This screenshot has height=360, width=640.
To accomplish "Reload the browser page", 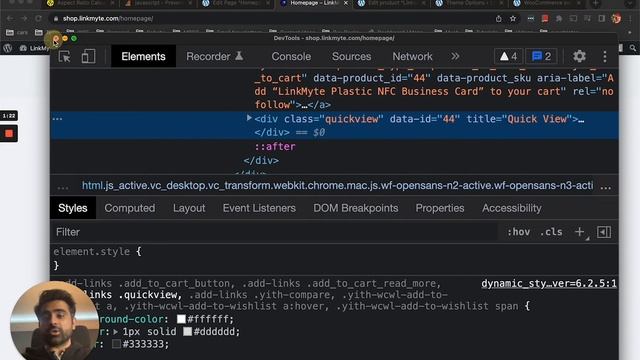I will pyautogui.click(x=38, y=19).
